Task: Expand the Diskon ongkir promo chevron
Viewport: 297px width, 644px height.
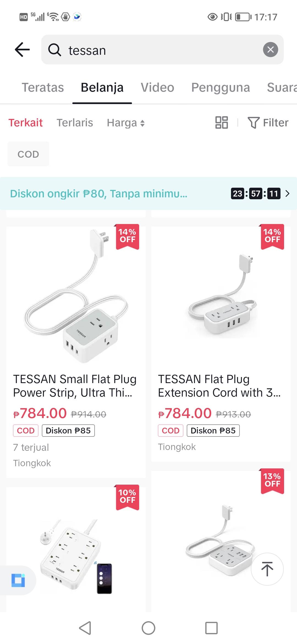Action: (287, 193)
